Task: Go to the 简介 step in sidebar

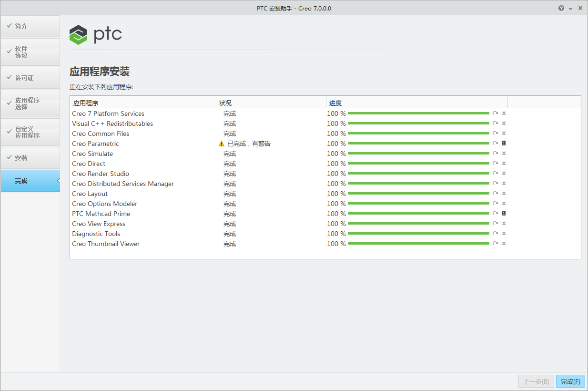Action: pyautogui.click(x=30, y=26)
